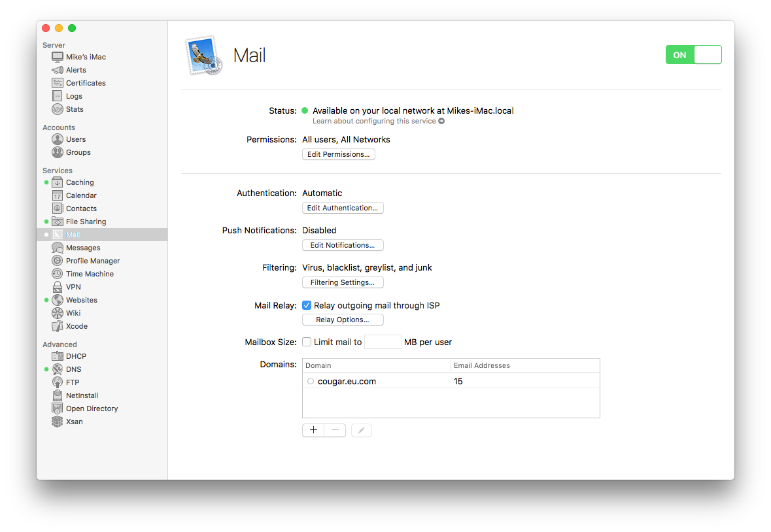Click the arrow icon beside Learn about configuring
Viewport: 771px width, 532px height.
(441, 122)
